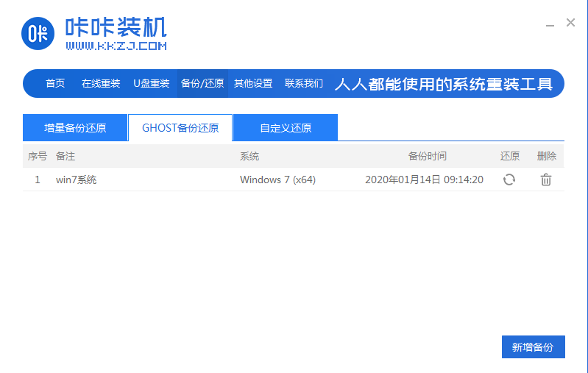Select 备份/还原 in the navigation bar
Screen dimensions: 588x373
(202, 83)
